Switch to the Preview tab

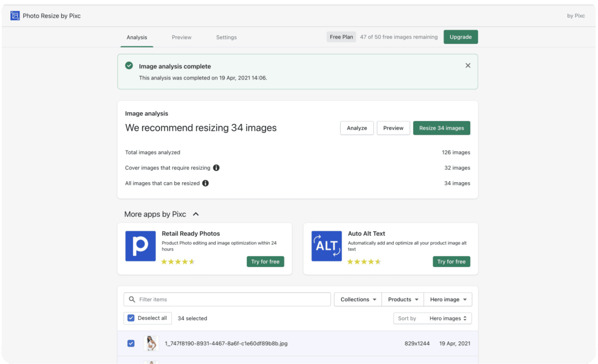(x=181, y=37)
